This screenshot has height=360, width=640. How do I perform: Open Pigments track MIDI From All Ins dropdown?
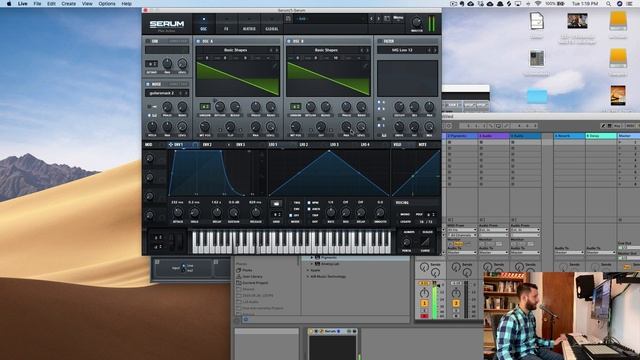pyautogui.click(x=462, y=230)
